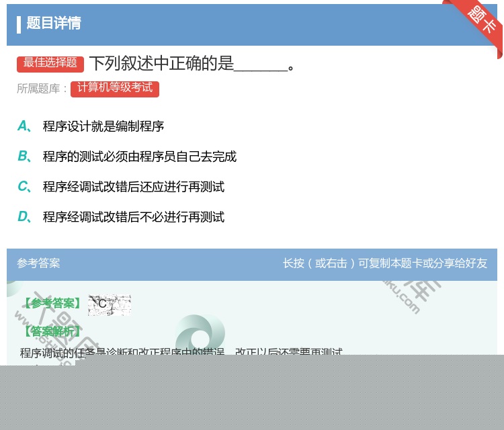The image size is (504, 430).
Task: Select option B 程序的测试必须由程序员自己去完成
Action: [127, 157]
